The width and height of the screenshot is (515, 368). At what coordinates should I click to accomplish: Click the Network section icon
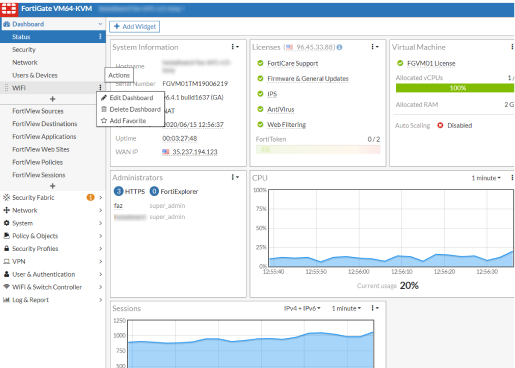[x=6, y=210]
